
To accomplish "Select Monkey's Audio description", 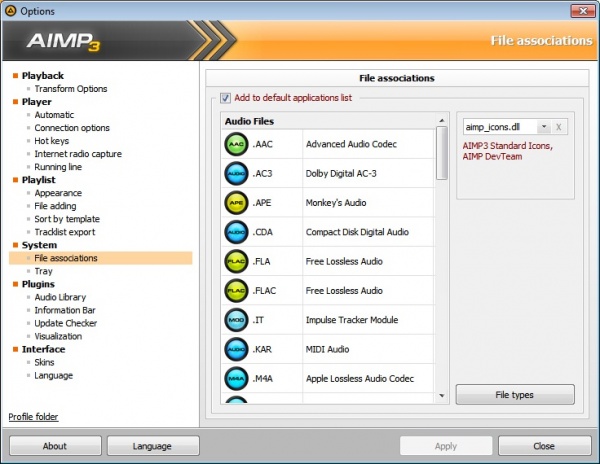I will [x=336, y=203].
